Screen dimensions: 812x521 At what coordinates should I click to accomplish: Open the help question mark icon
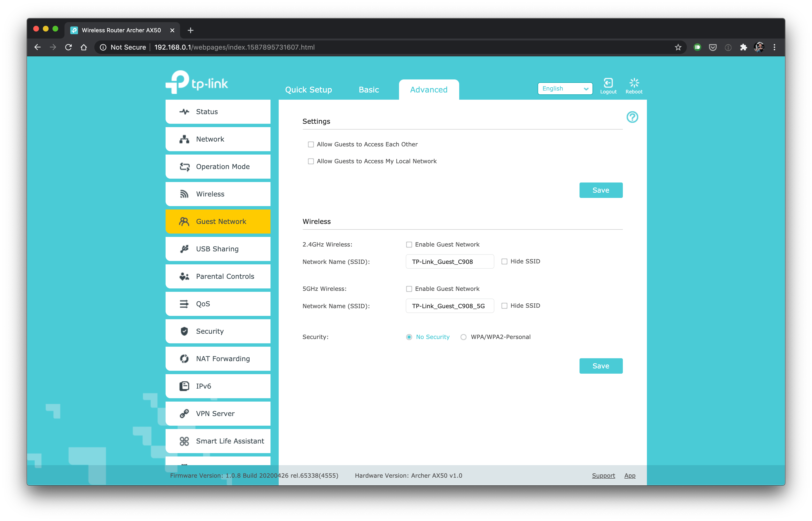(632, 117)
